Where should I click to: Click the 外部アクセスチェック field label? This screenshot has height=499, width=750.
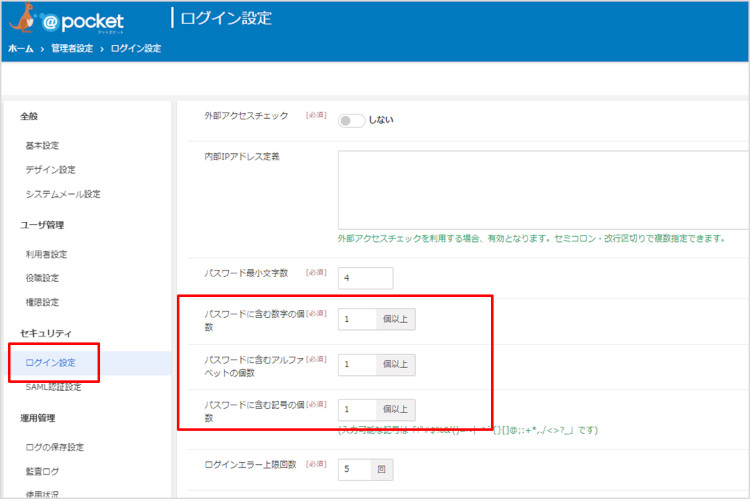tap(246, 116)
